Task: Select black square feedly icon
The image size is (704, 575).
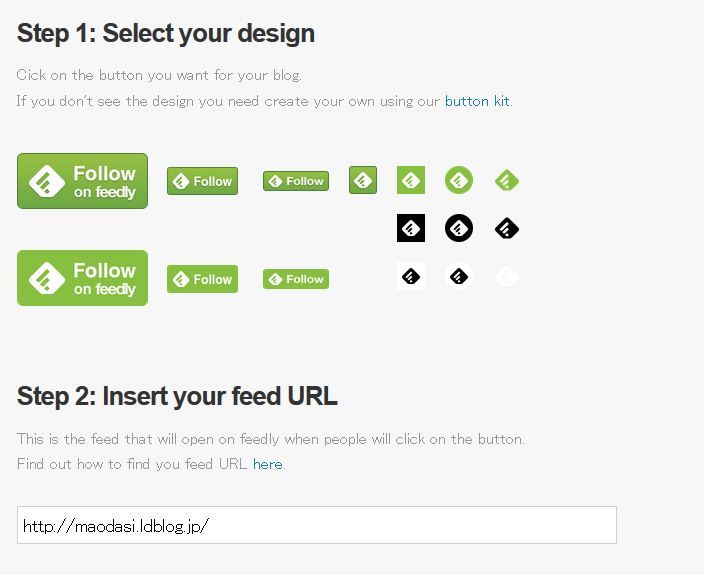Action: pyautogui.click(x=411, y=228)
